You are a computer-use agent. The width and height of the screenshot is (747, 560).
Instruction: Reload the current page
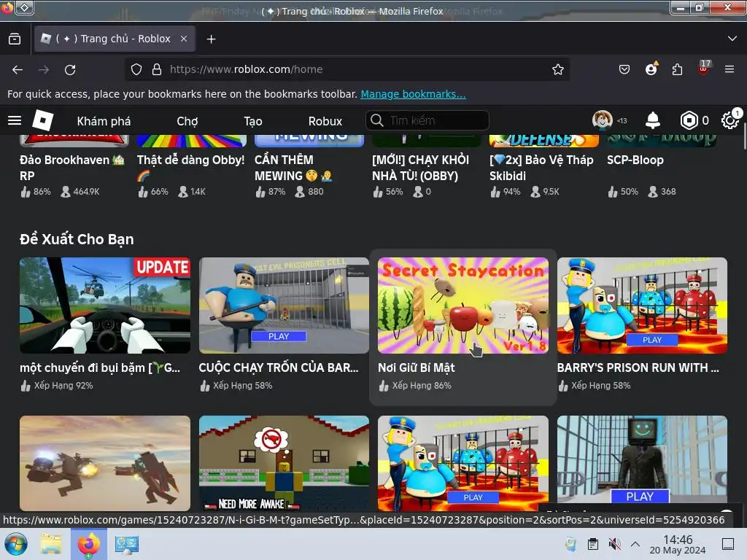(x=70, y=69)
